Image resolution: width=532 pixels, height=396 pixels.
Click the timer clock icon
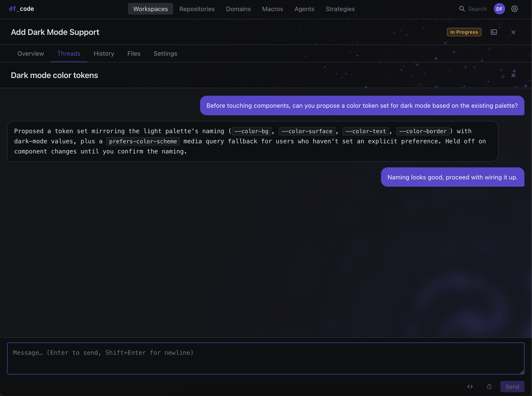(x=489, y=386)
